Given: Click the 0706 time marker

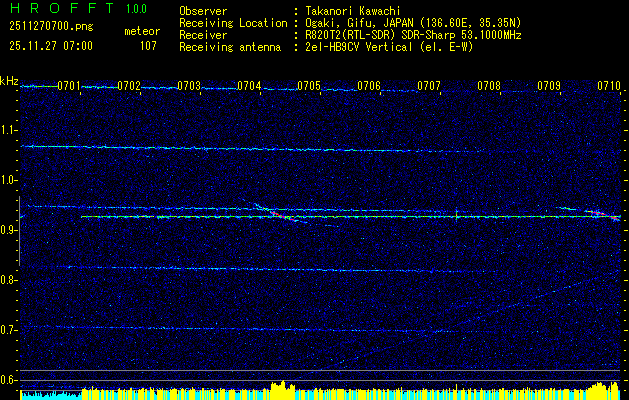Looking at the screenshot, I should click(x=369, y=86).
